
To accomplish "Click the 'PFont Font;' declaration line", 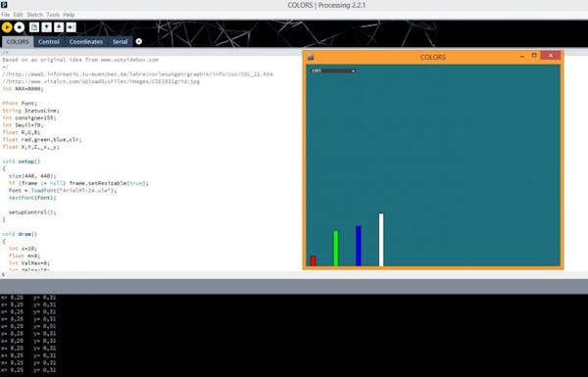I will pyautogui.click(x=20, y=104).
